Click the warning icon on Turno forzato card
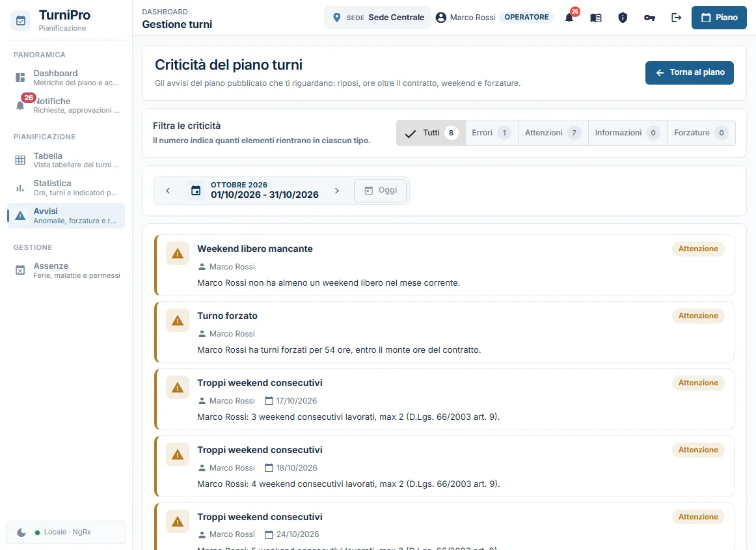The image size is (756, 550). pyautogui.click(x=178, y=321)
